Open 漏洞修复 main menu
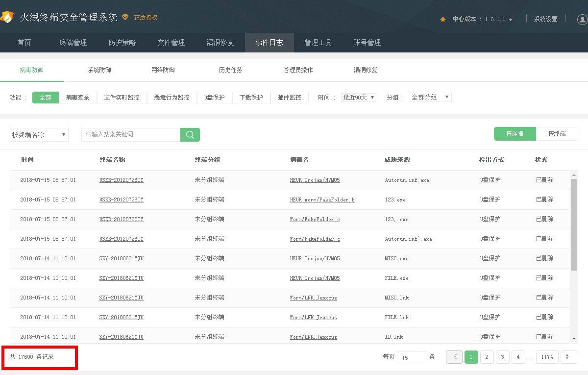The width and height of the screenshot is (588, 375). [220, 43]
